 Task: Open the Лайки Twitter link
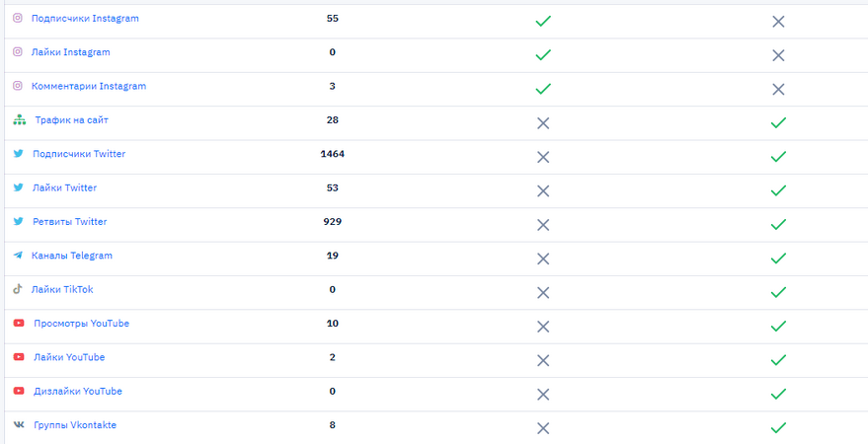pyautogui.click(x=65, y=188)
